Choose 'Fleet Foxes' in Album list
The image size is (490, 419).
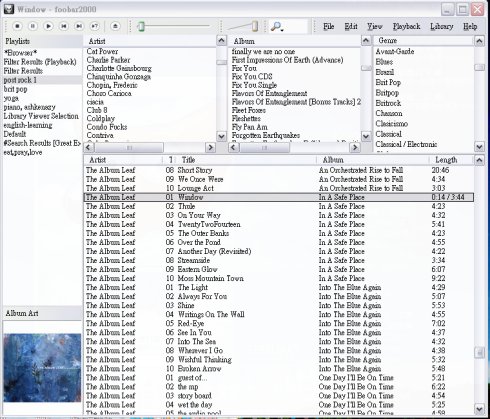click(249, 110)
